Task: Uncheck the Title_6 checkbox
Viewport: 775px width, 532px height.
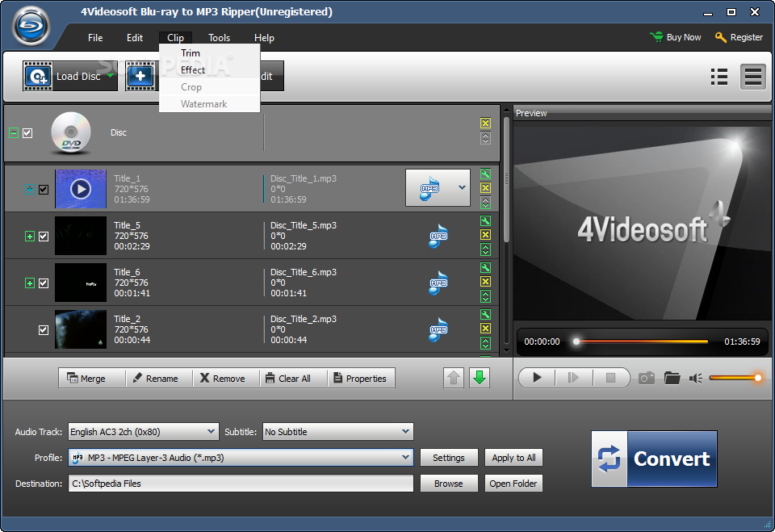Action: pos(44,283)
